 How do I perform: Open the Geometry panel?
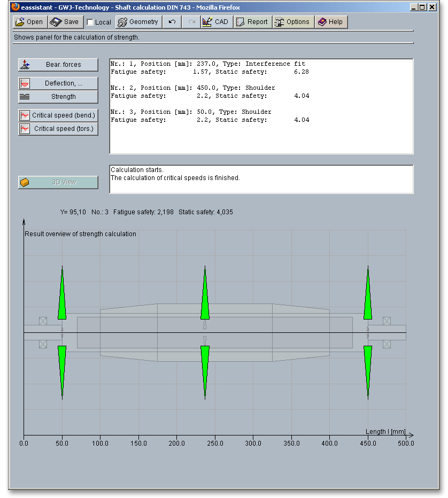138,22
